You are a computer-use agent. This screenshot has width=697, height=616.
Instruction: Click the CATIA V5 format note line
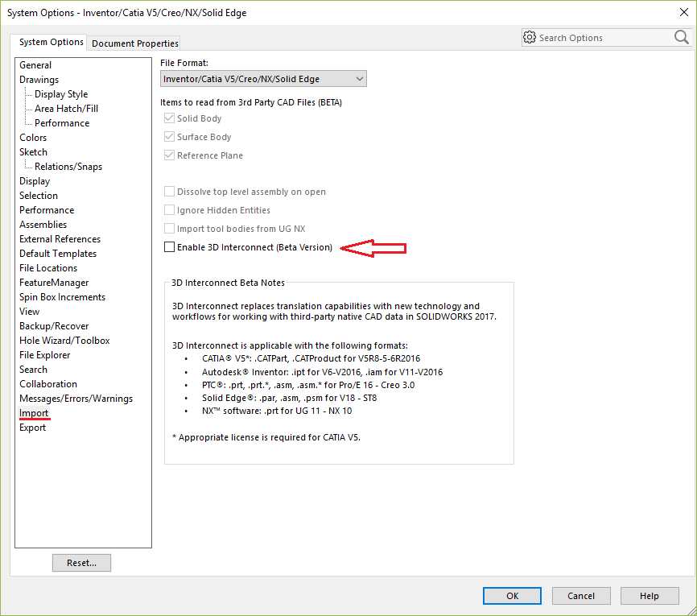coord(311,358)
